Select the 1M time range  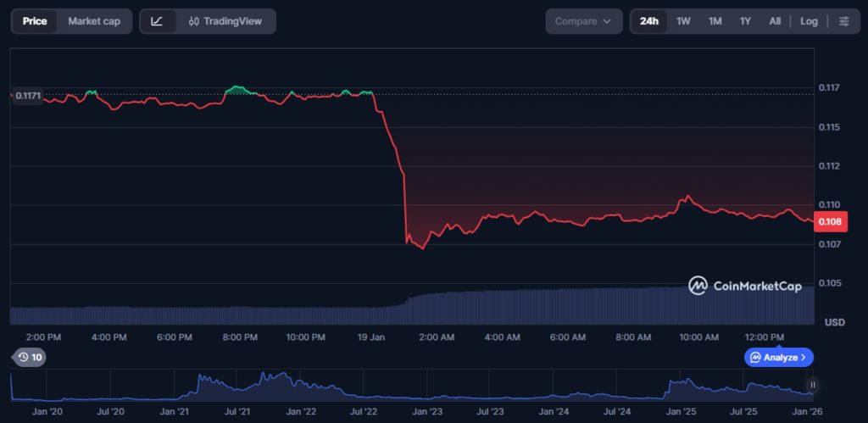[715, 21]
